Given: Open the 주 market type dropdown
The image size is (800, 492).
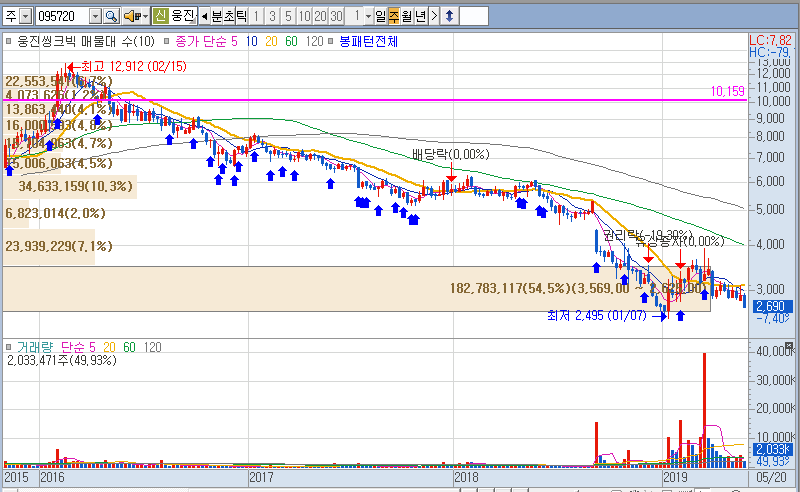Looking at the screenshot, I should [26, 17].
